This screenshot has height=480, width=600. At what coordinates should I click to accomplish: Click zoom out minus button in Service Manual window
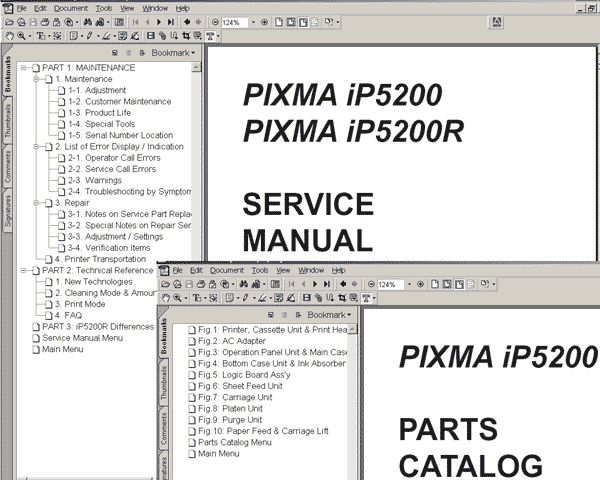215,22
